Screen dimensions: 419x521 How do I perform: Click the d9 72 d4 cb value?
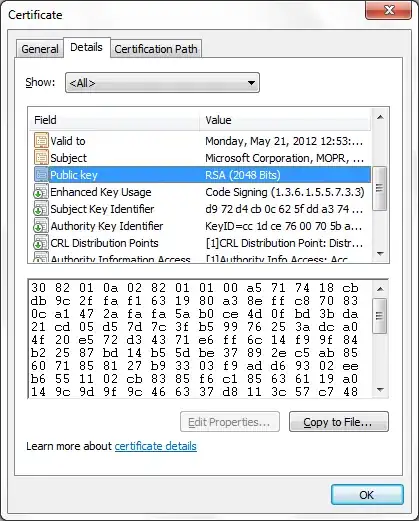[284, 209]
